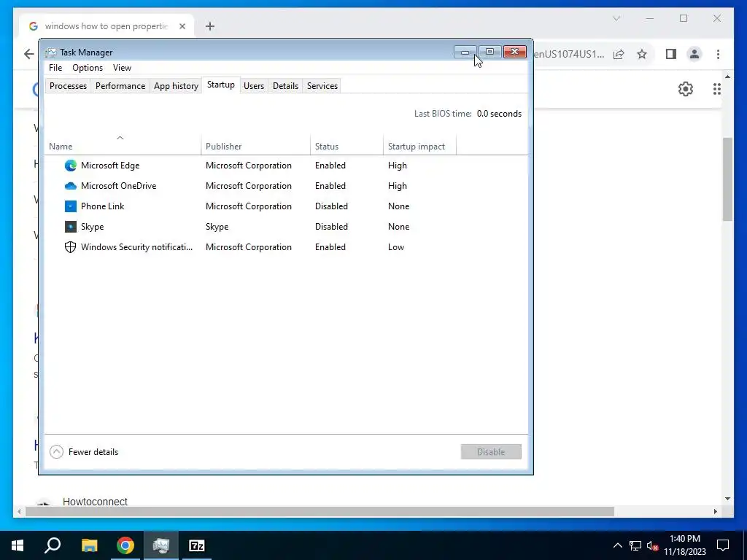Open Chrome settings gear on Google page
The height and width of the screenshot is (560, 747).
click(686, 89)
